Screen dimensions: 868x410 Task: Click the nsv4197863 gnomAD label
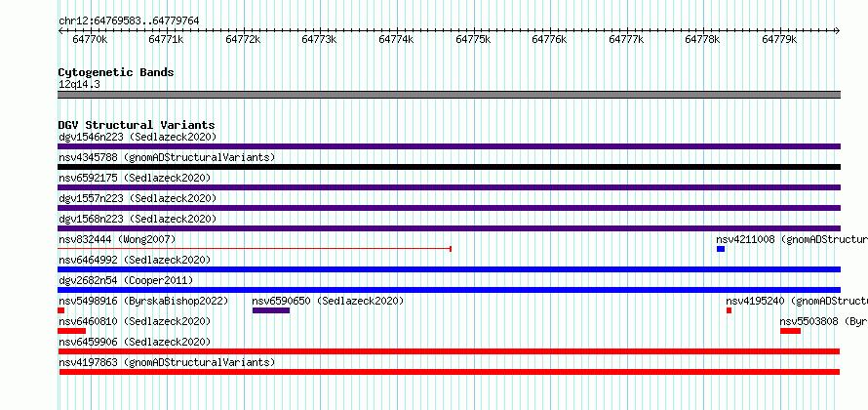167,362
